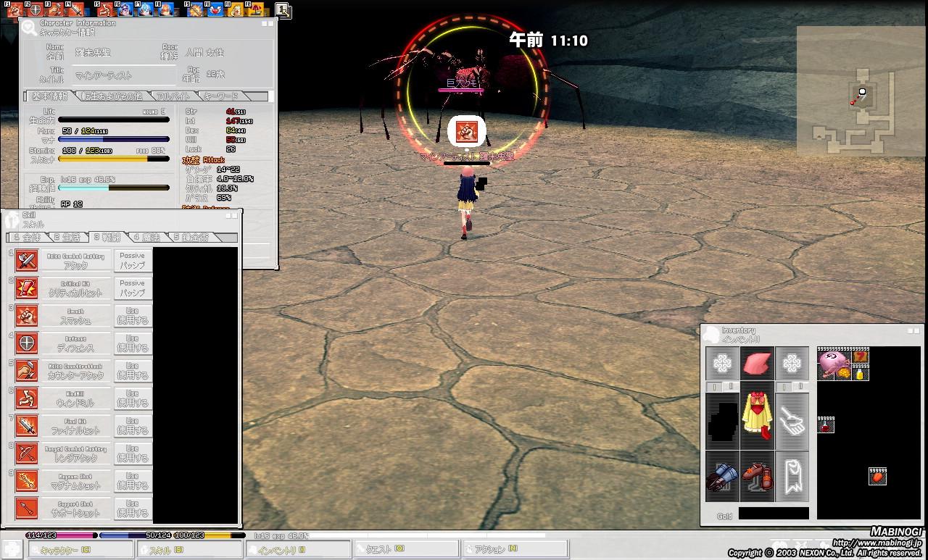Screen dimensions: 928x560
Task: Click the yellow dress in inventory
Action: click(x=757, y=421)
